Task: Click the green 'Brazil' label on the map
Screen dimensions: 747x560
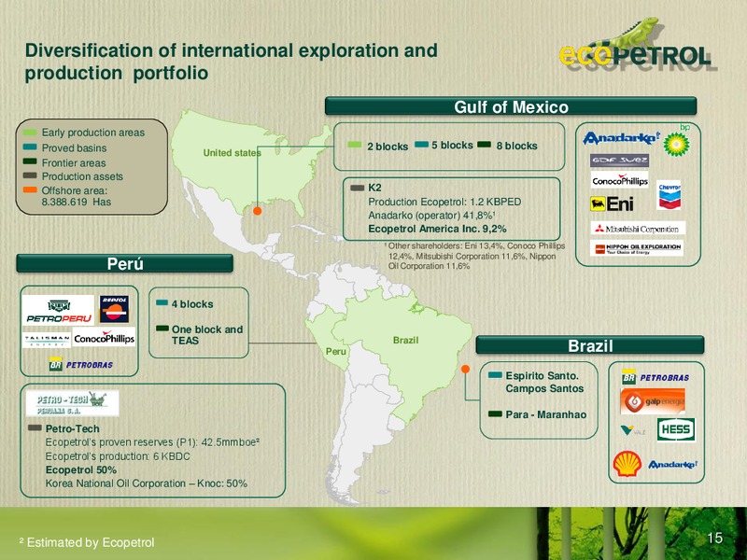Action: click(405, 340)
